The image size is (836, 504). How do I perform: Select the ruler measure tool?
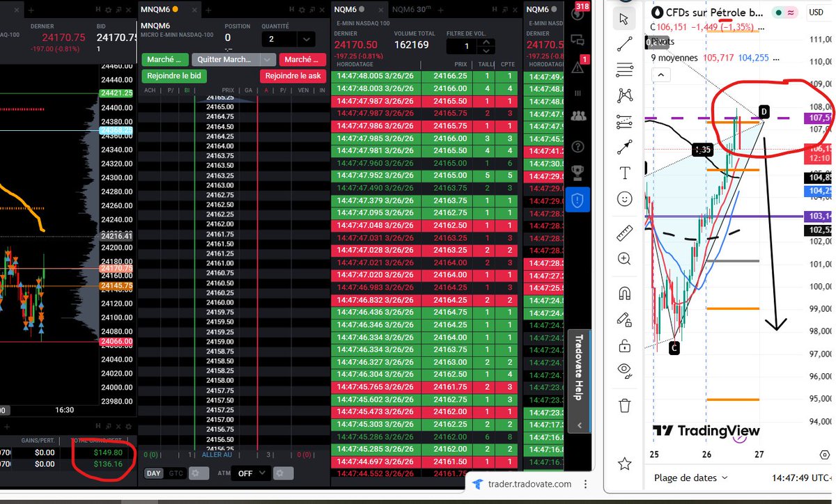tap(624, 233)
